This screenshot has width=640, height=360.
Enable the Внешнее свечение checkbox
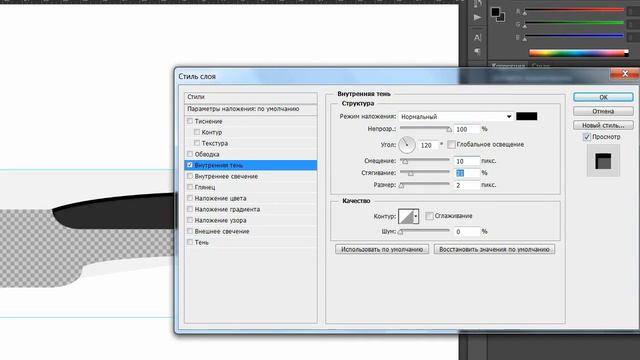(x=190, y=231)
